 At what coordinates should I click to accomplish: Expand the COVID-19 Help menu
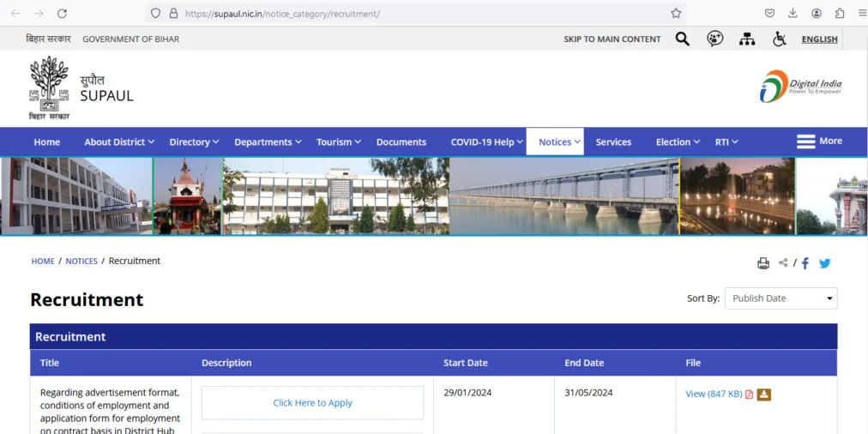click(x=486, y=142)
